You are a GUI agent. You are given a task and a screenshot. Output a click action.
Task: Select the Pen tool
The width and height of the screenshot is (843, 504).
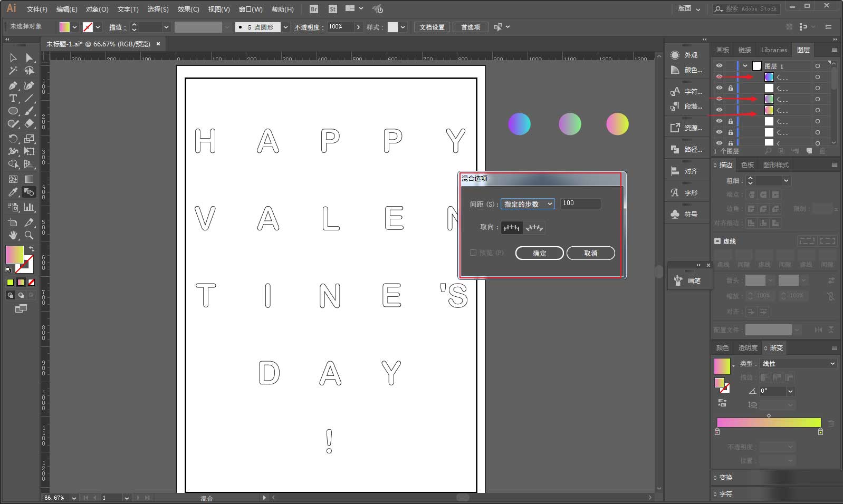coord(13,85)
